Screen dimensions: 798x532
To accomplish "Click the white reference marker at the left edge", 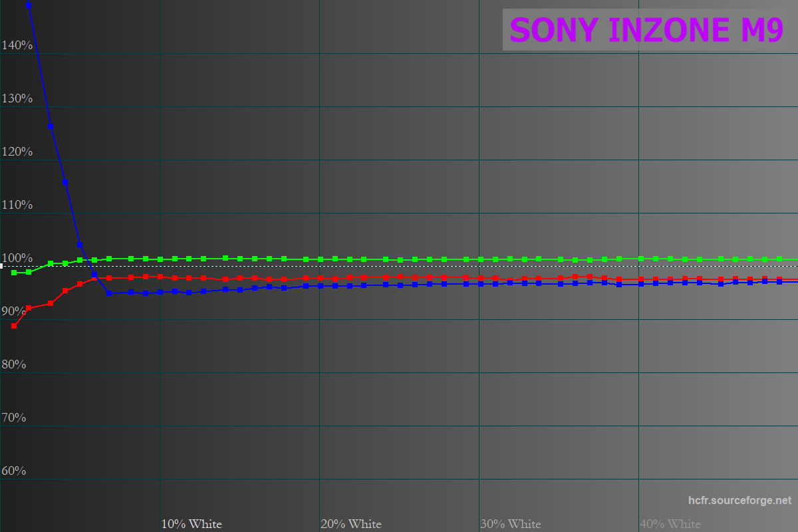I will pos(2,266).
